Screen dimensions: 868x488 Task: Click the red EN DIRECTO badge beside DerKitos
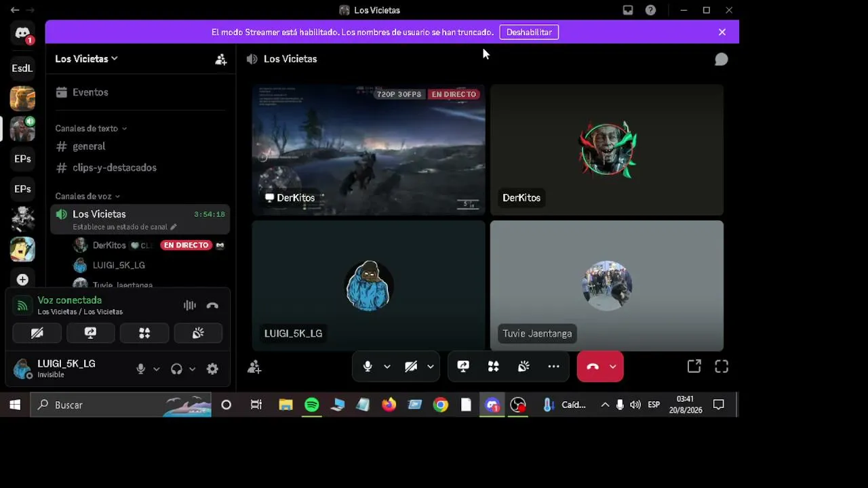click(186, 245)
